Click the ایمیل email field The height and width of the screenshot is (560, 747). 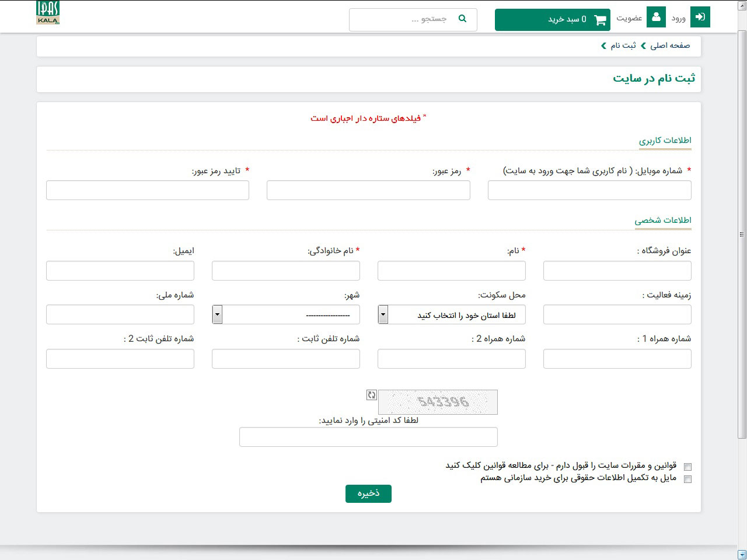click(120, 271)
